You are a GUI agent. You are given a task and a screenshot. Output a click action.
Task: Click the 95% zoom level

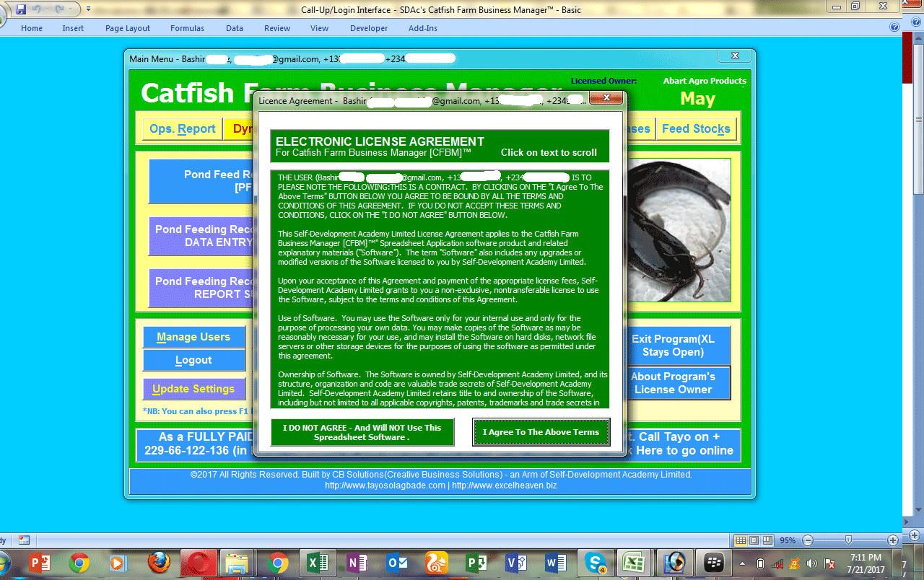(x=788, y=540)
